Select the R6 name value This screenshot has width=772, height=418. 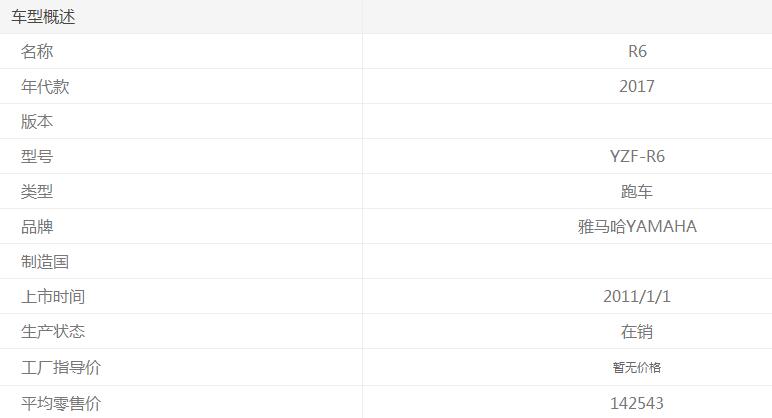click(637, 52)
